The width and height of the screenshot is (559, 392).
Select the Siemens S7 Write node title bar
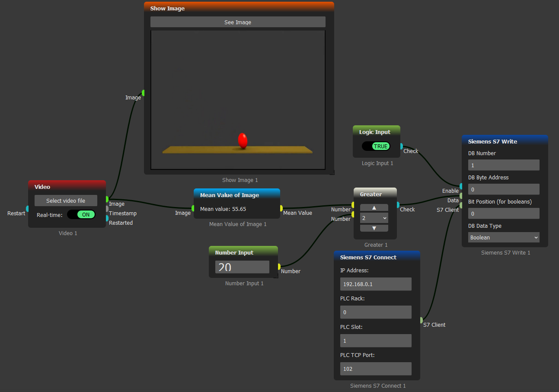tap(505, 141)
